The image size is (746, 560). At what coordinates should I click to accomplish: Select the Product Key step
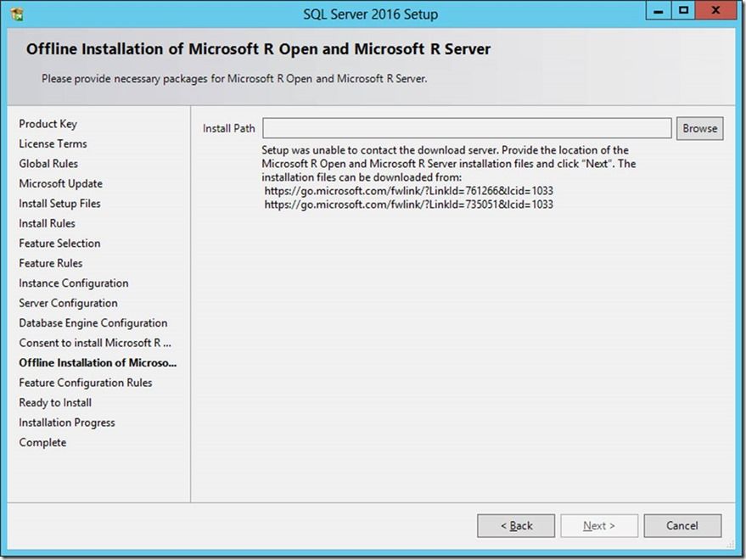[x=48, y=124]
